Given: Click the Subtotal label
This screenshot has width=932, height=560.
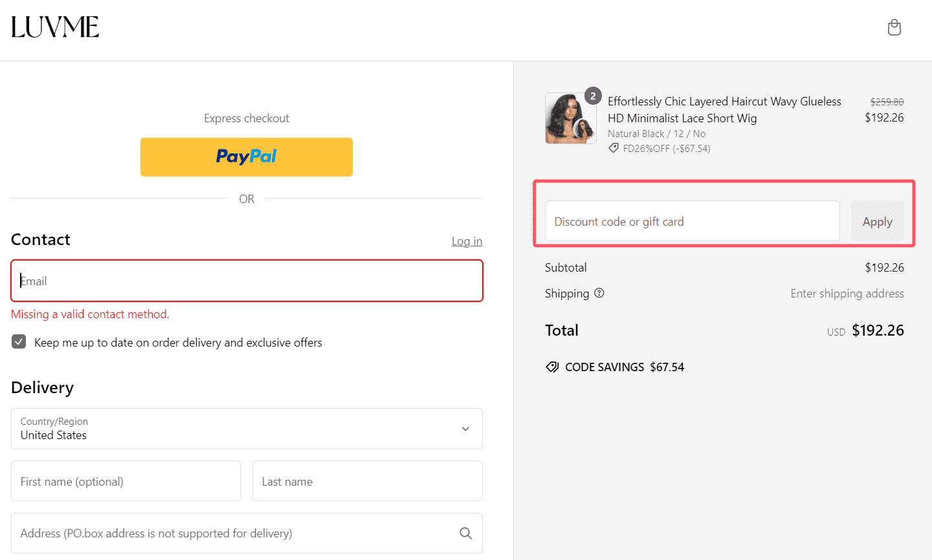Looking at the screenshot, I should click(x=566, y=268).
